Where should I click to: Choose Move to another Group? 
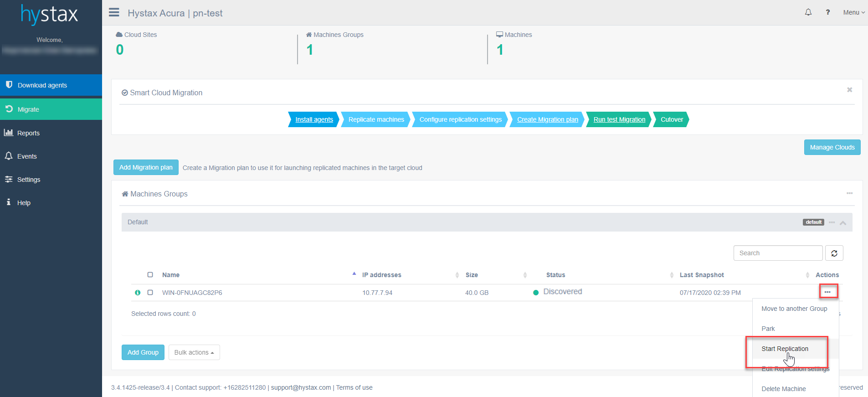794,309
